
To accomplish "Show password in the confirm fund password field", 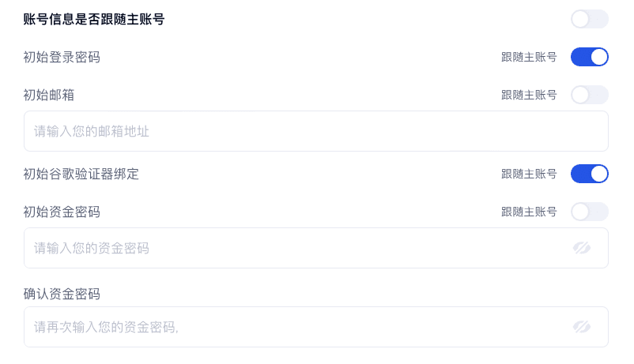I will pos(582,327).
